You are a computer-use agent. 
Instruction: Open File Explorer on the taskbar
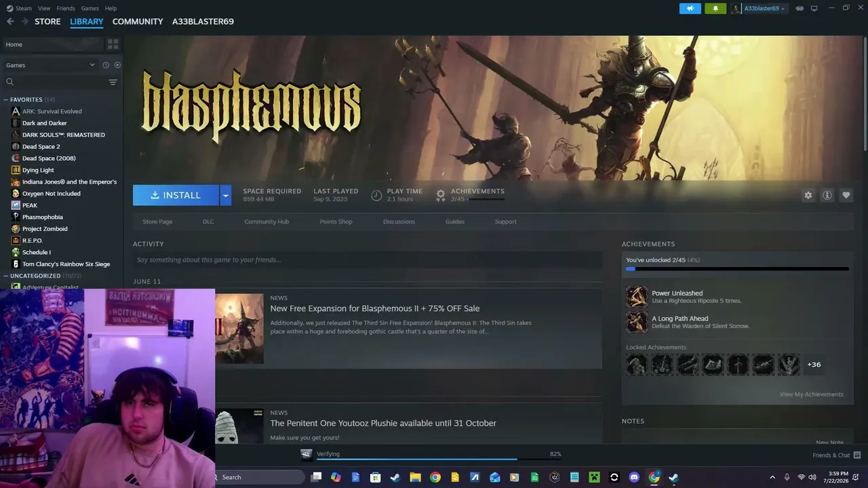415,477
